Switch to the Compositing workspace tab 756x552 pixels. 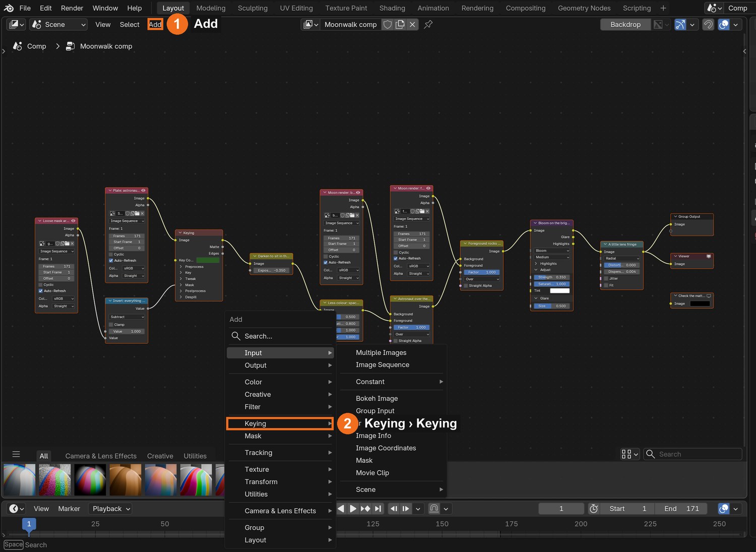coord(525,8)
